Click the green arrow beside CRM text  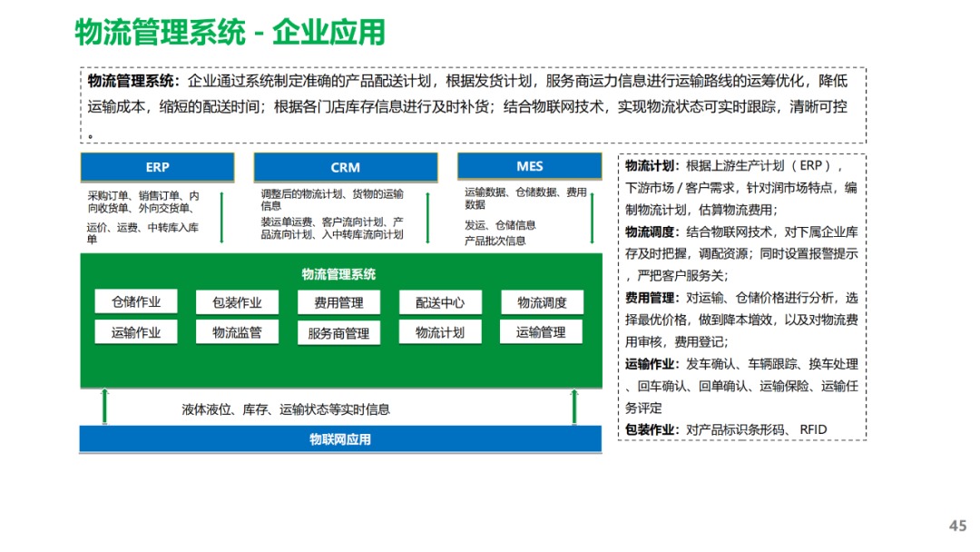click(427, 218)
